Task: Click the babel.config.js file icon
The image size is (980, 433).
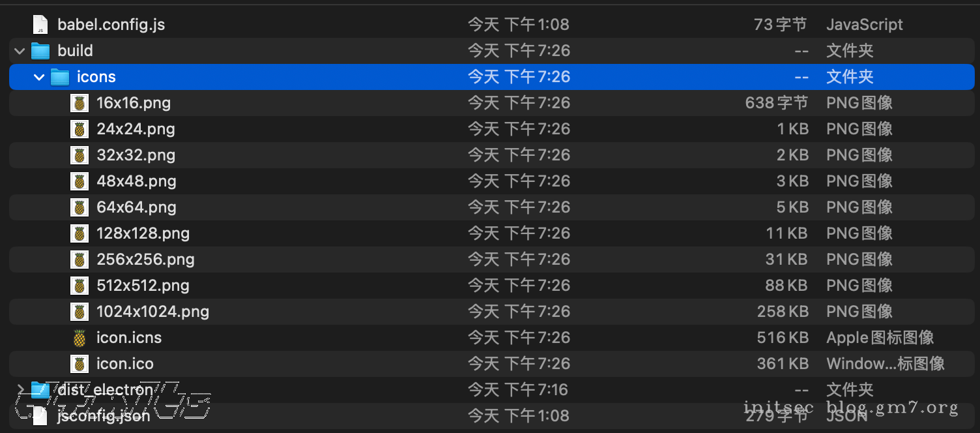Action: pos(40,25)
